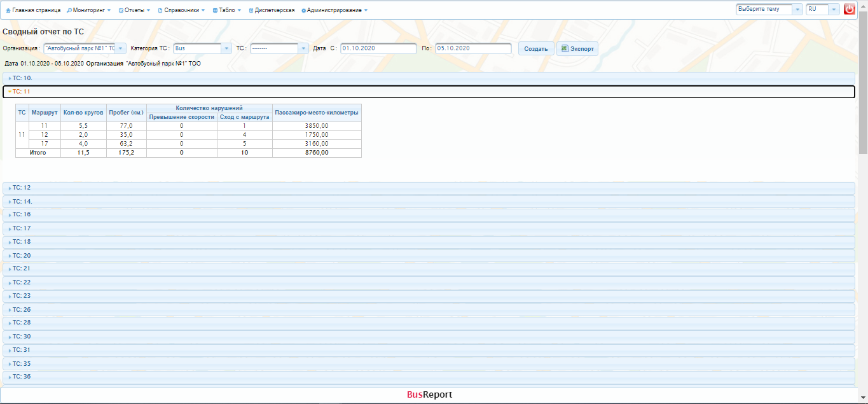Open the Мониторинг menu
Viewport: 868px width, 404px height.
click(88, 10)
